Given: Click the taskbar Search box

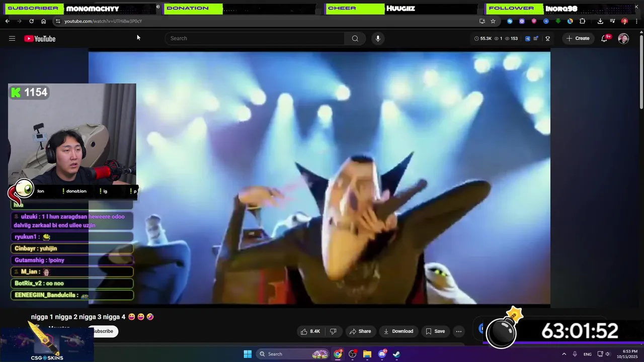Looking at the screenshot, I should [x=293, y=354].
